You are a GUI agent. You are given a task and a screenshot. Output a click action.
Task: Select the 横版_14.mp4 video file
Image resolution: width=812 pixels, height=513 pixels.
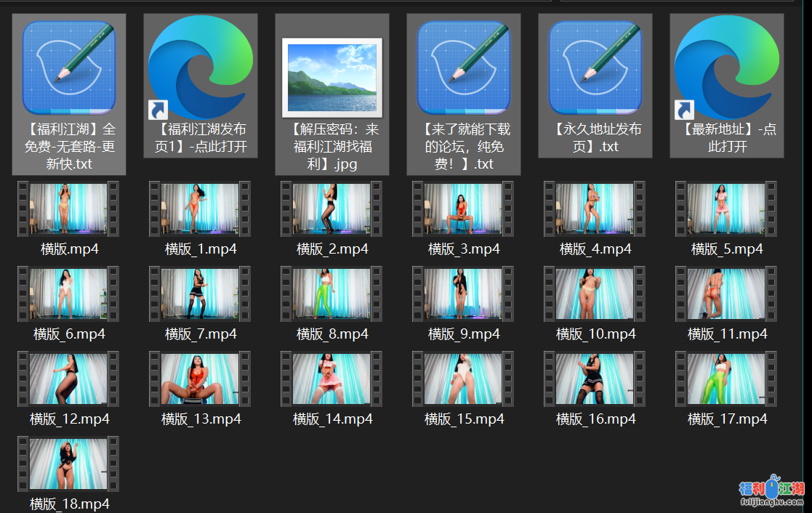point(332,379)
